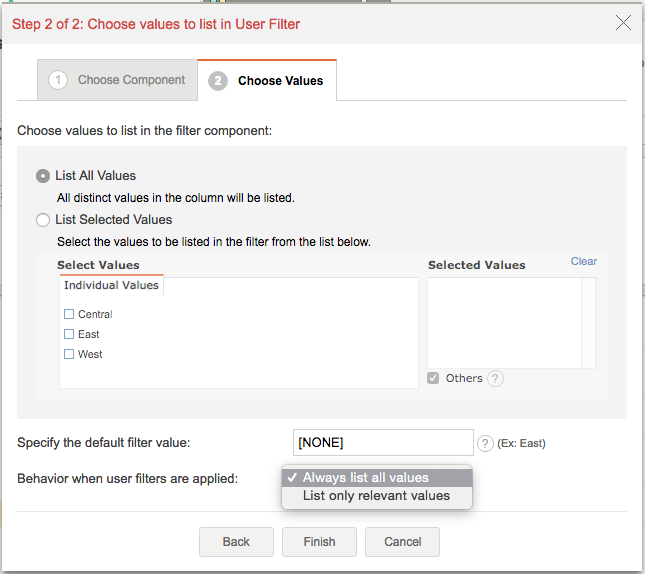Click help icon beside default filter value
645x574 pixels.
(486, 443)
